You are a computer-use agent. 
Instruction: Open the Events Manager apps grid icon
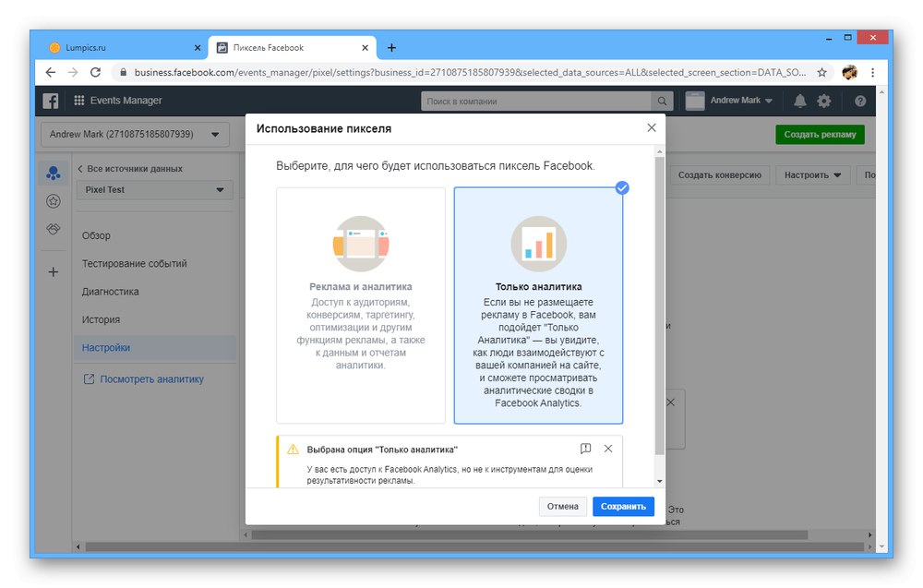click(x=78, y=101)
